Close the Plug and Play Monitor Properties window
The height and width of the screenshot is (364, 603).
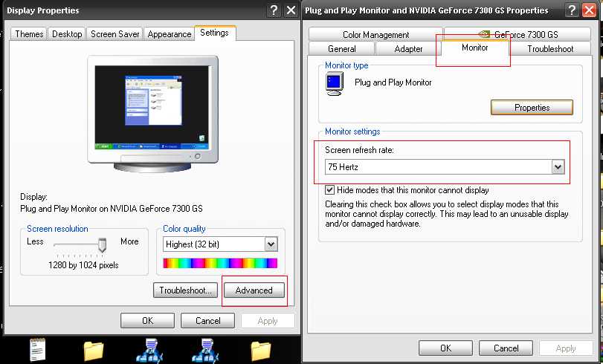pos(591,10)
